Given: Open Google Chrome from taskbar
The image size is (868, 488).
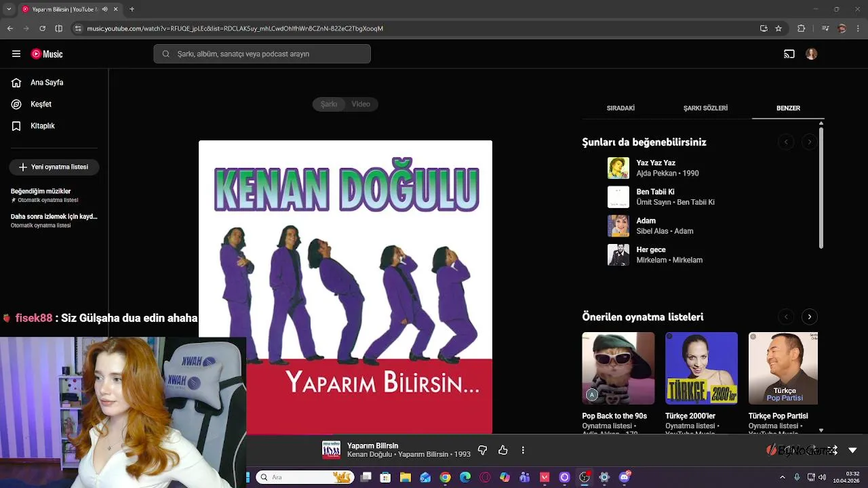Looking at the screenshot, I should tap(445, 477).
